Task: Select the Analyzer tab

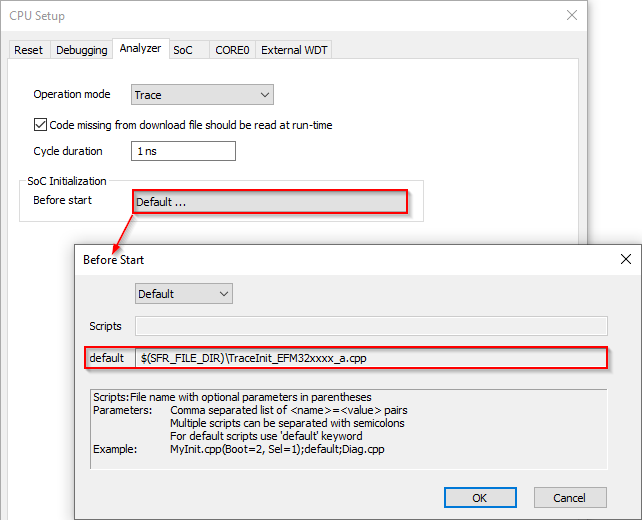Action: point(140,49)
